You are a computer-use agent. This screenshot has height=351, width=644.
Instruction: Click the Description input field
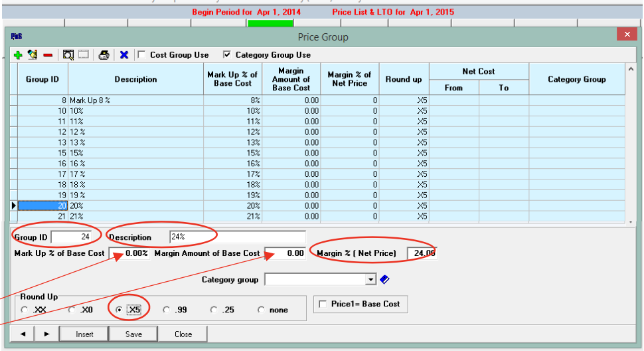click(238, 237)
